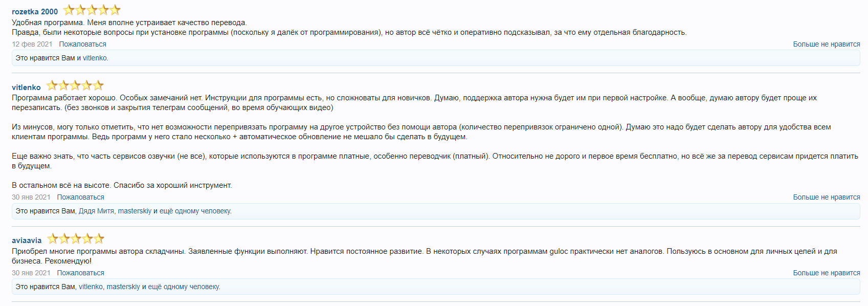Image resolution: width=868 pixels, height=306 pixels.
Task: Open Дядя Митя profile in likes list
Action: click(96, 211)
